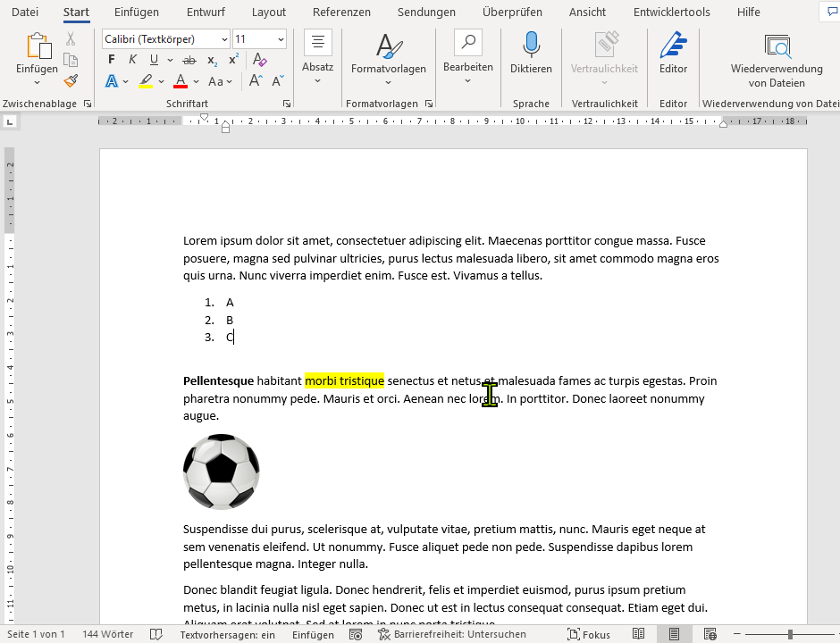The image size is (840, 643).
Task: Click the ruler tab selector
Action: coord(9,122)
